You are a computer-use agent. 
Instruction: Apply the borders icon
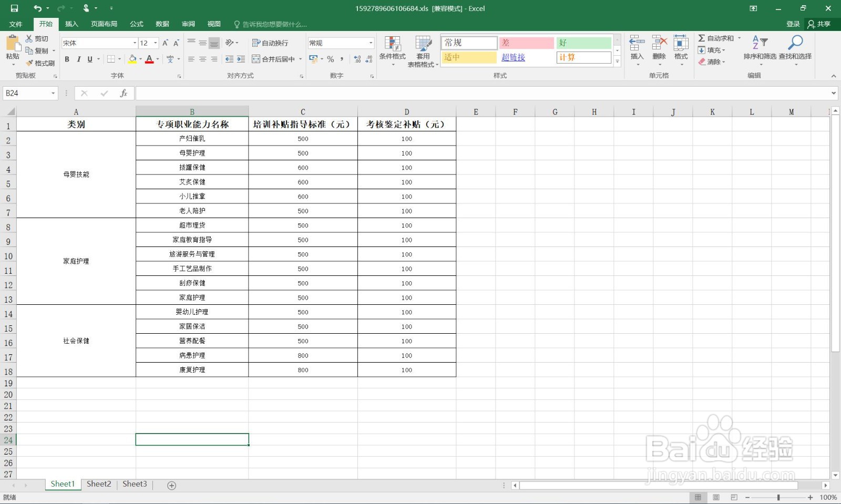pos(111,59)
